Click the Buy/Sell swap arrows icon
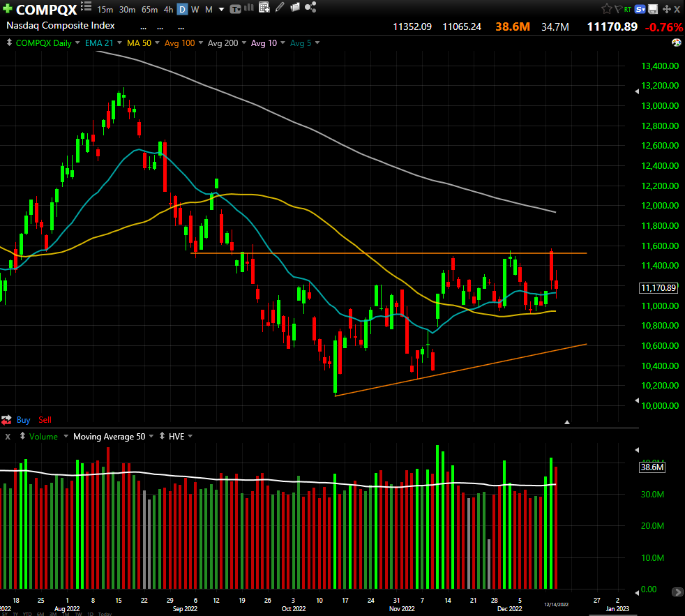 point(6,420)
